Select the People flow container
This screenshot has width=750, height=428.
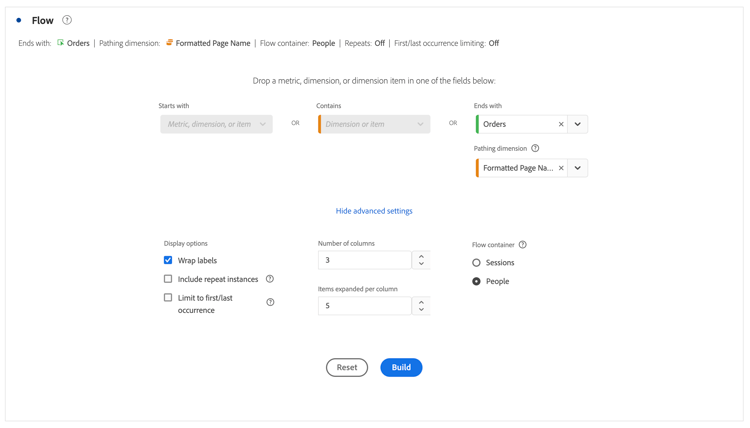[x=476, y=282]
